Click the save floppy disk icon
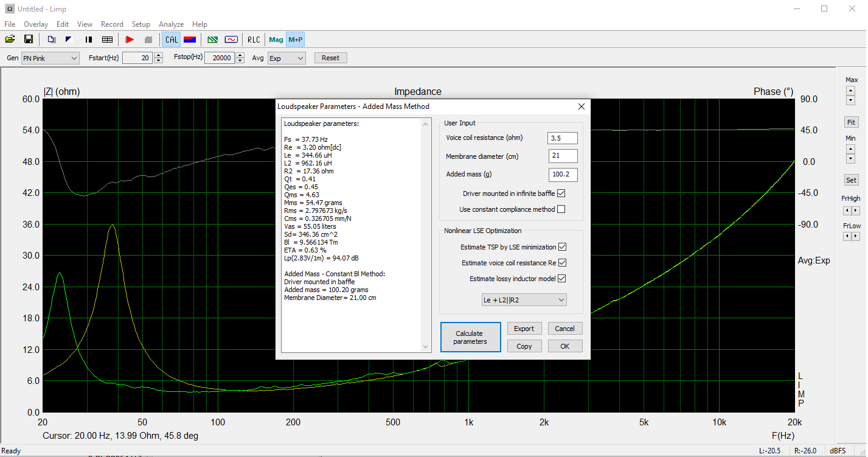This screenshot has height=457, width=868. click(x=29, y=40)
